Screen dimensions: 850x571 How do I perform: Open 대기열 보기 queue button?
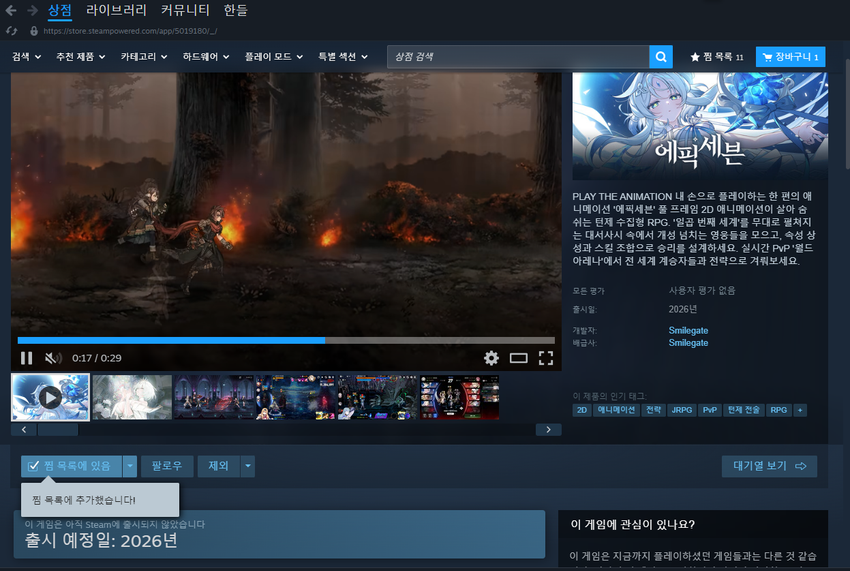[x=769, y=466]
